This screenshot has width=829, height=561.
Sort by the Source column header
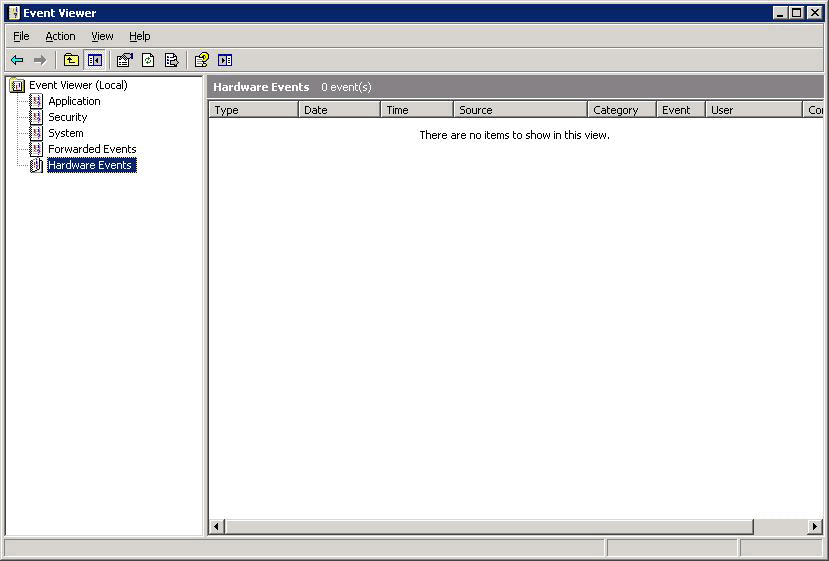[x=521, y=109]
